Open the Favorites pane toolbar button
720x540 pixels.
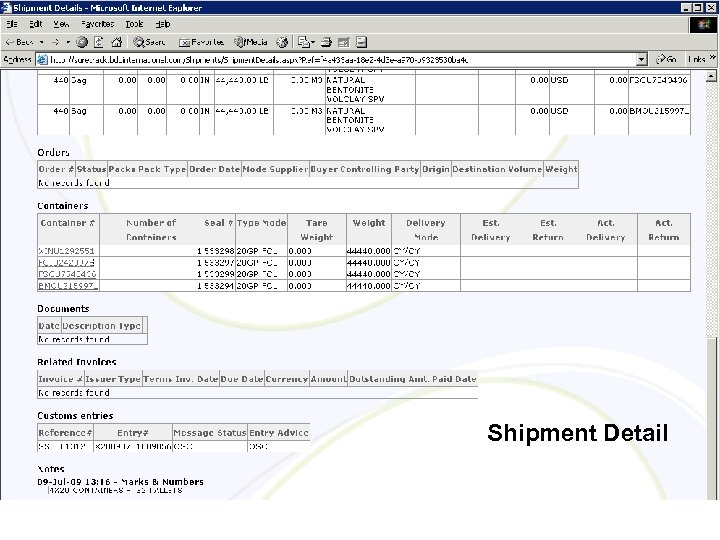click(201, 42)
